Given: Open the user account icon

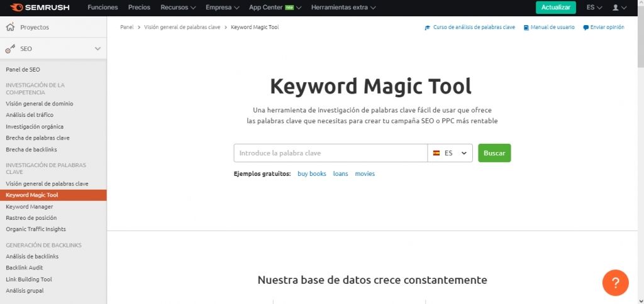Looking at the screenshot, I should 616,8.
